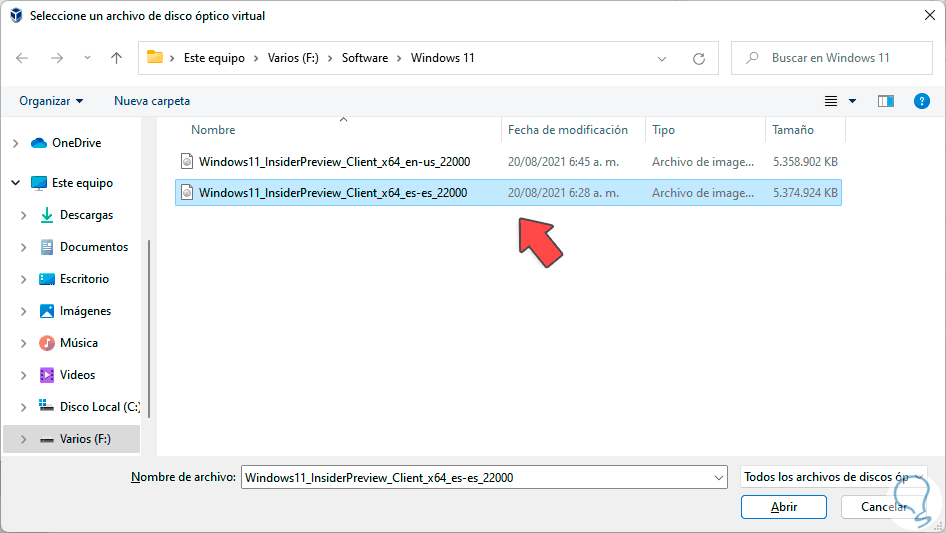Click the navigation pane scrollbar
The image size is (946, 533).
(x=148, y=329)
